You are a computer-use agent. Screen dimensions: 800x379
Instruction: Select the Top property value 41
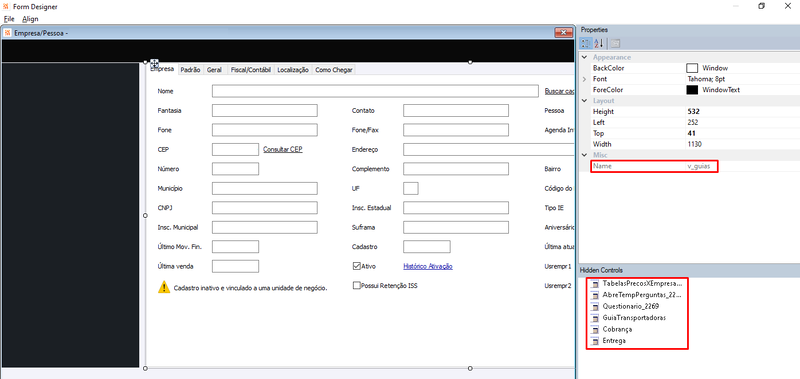tap(691, 133)
